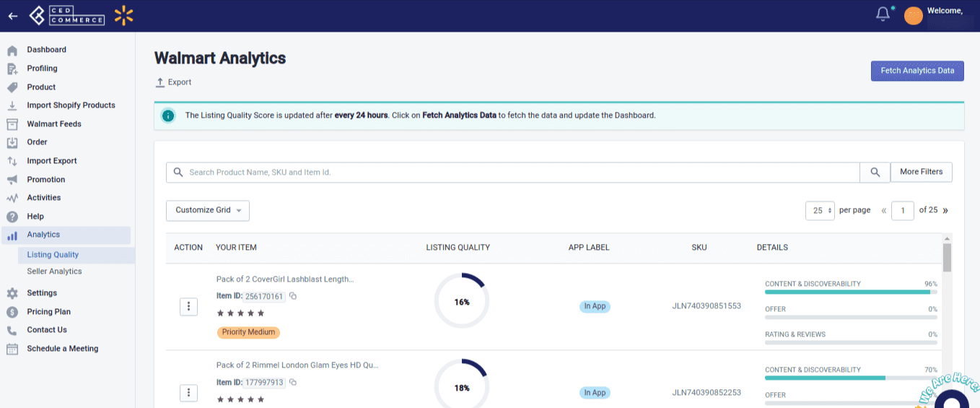Click the Analytics bar chart icon
Viewport: 980px width, 408px height.
tap(12, 235)
